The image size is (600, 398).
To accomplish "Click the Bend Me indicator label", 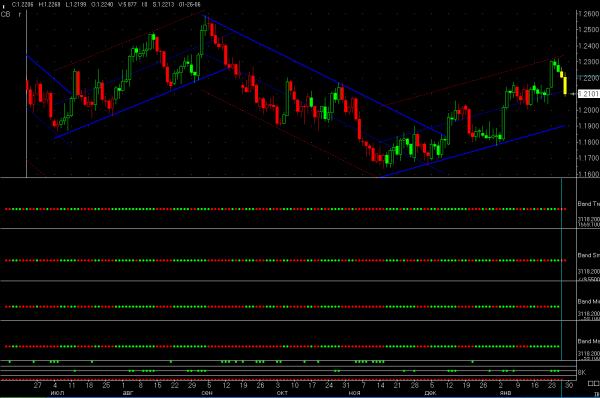I will point(589,341).
